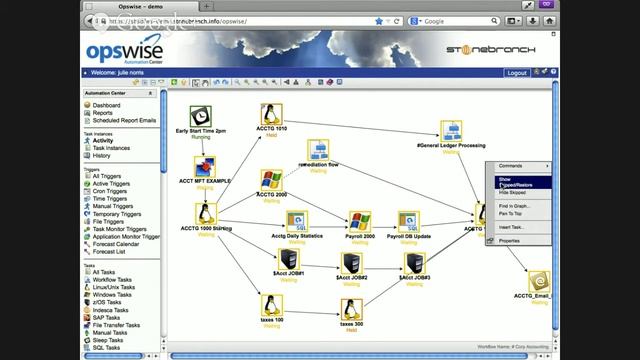Open All Triggers list
Image resolution: width=640 pixels, height=360 pixels.
[x=107, y=176]
